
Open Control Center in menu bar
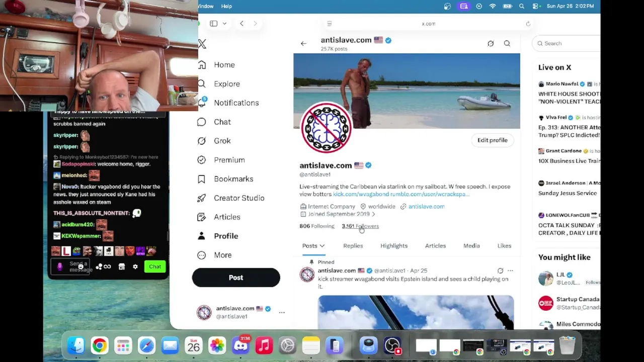coord(536,6)
